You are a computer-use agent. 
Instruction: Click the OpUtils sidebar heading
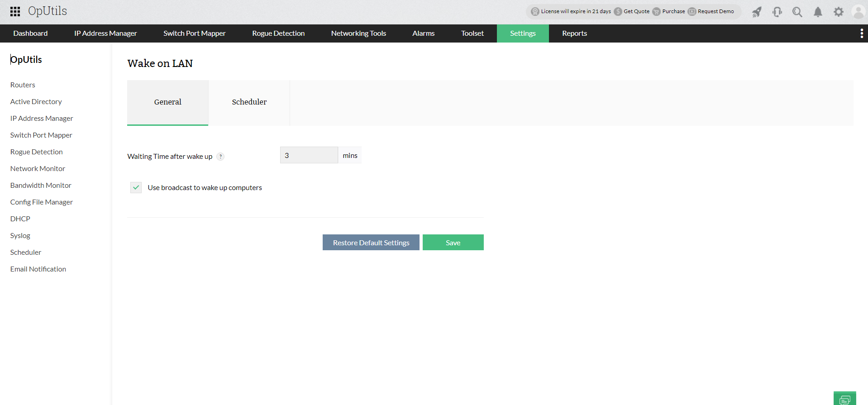pyautogui.click(x=26, y=60)
